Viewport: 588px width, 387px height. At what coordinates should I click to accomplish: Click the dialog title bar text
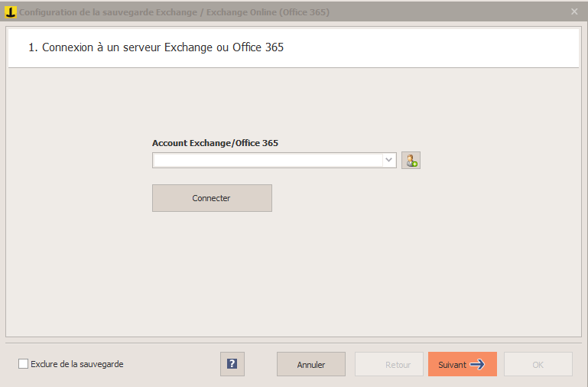tap(174, 12)
